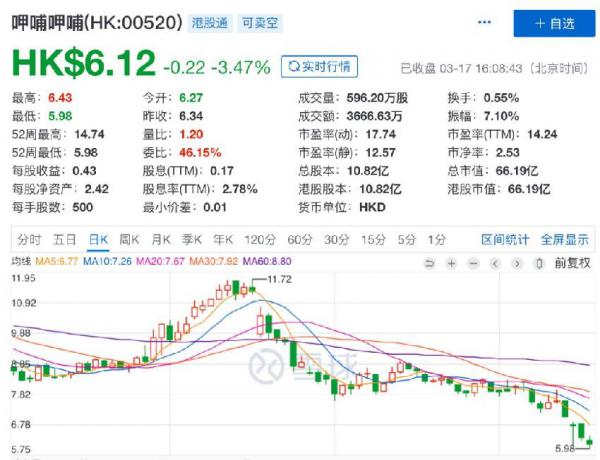The image size is (600, 460).
Task: Click the -3.47% change percentage
Action: point(241,68)
